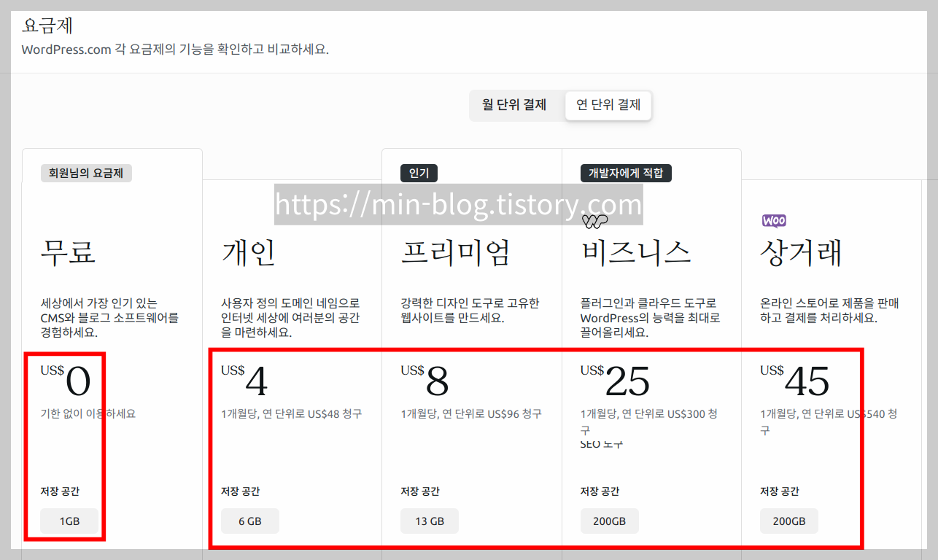Select the 개인 plan heading

coord(249,253)
